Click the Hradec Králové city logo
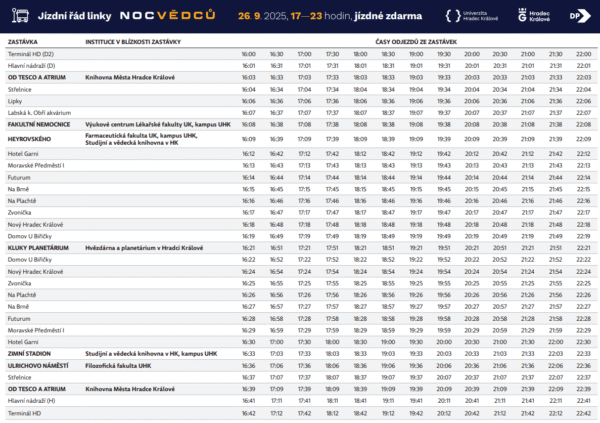Image resolution: width=600 pixels, height=423 pixels. [534, 16]
